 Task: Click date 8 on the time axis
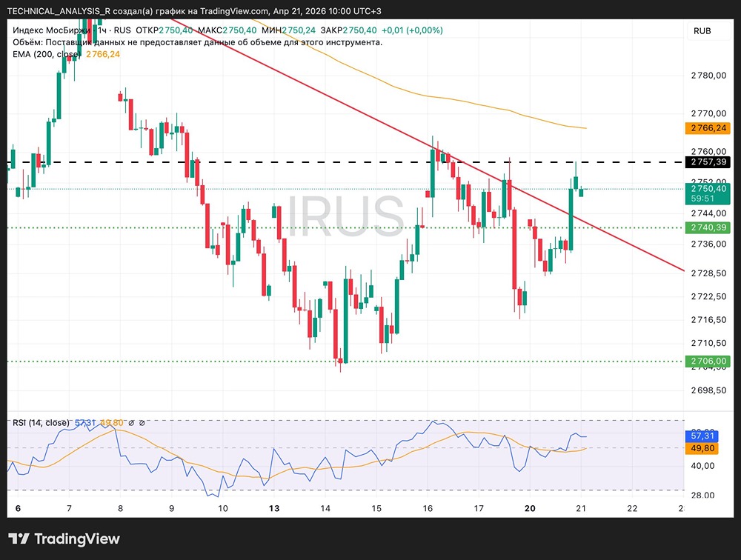click(120, 508)
